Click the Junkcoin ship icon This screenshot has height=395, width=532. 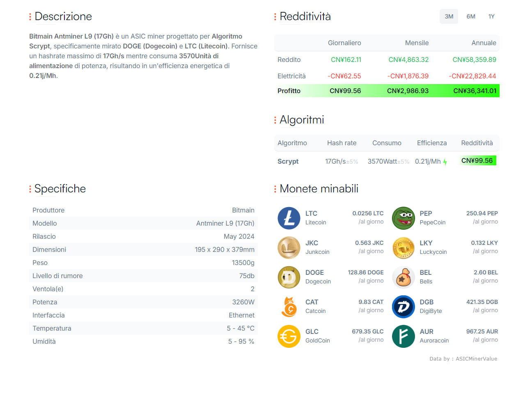289,248
